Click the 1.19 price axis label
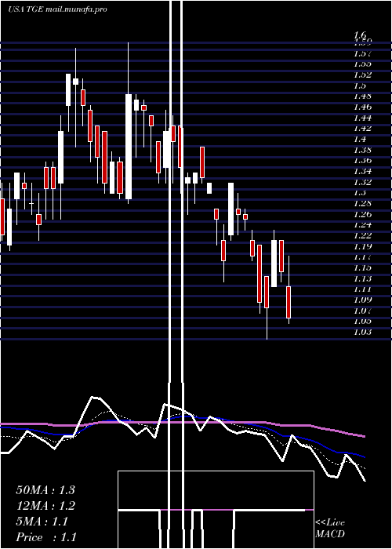Image resolution: width=392 pixels, height=549 pixels. [362, 246]
